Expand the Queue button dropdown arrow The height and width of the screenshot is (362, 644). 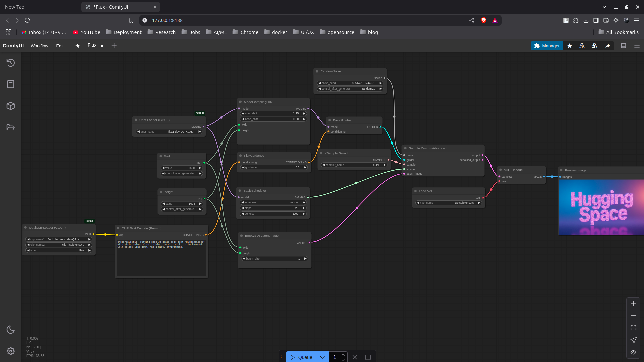point(322,357)
